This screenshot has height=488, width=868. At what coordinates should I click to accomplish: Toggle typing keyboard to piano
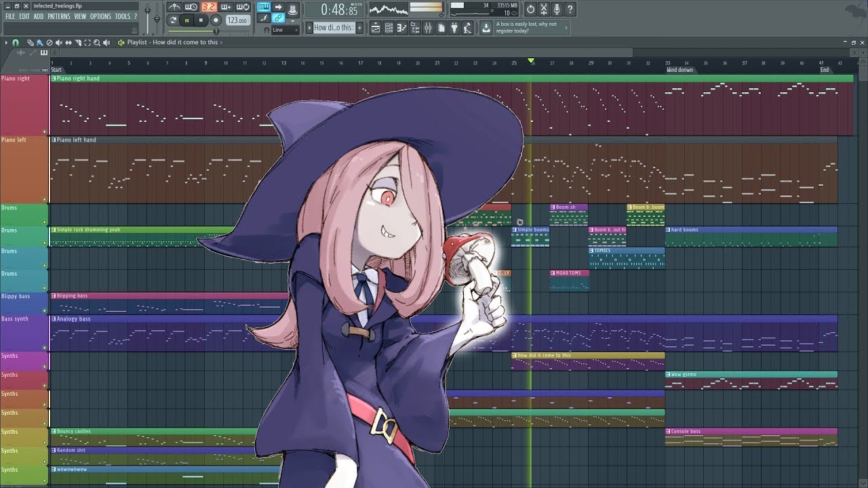click(263, 7)
